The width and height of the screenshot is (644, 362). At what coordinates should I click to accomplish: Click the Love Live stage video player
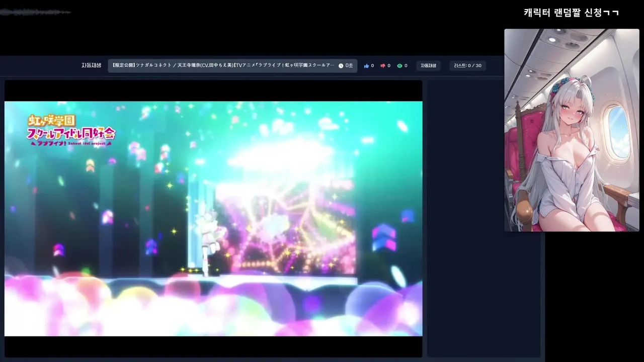tap(213, 219)
